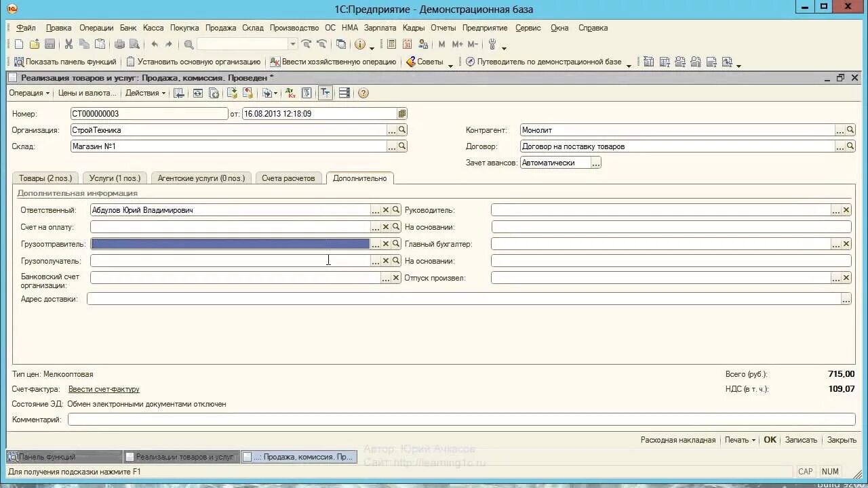
Task: Click the OK button
Action: point(770,440)
